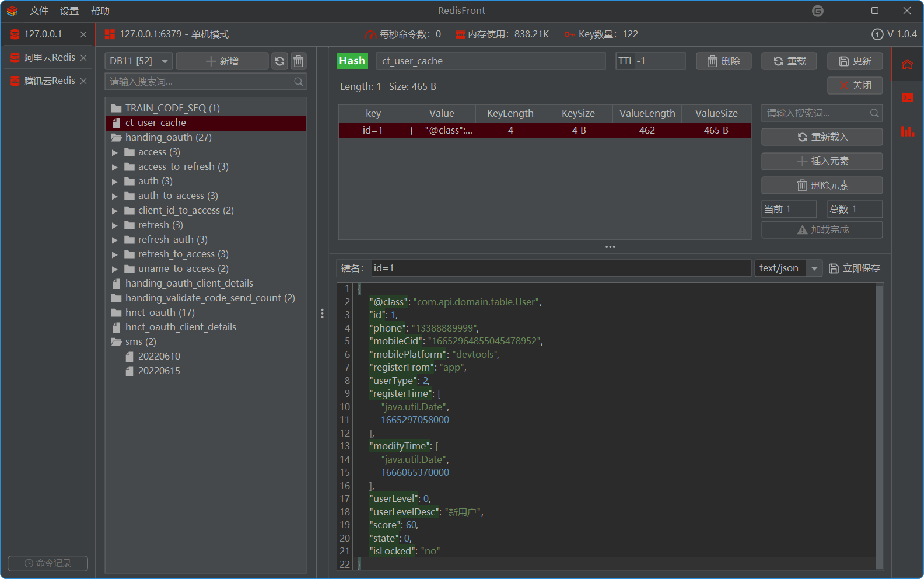924x579 pixels.
Task: Click the JSON editor vertical scrollbar
Action: click(x=880, y=426)
